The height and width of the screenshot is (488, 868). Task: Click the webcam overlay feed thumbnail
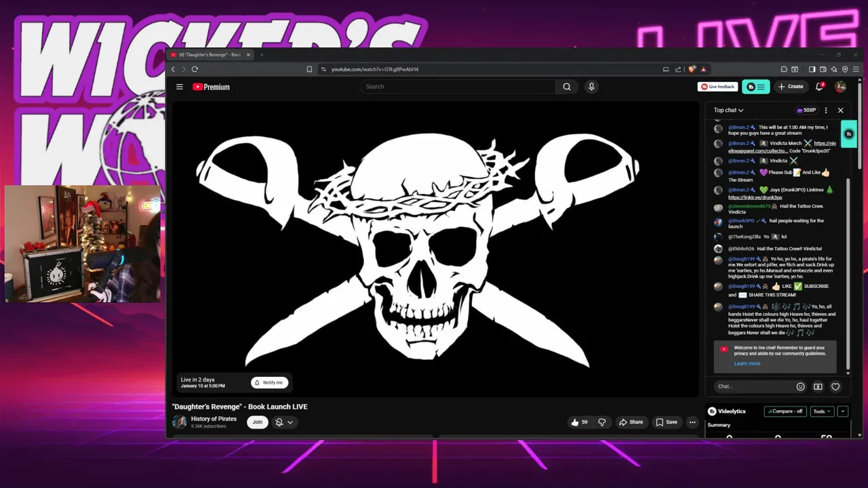[83, 243]
